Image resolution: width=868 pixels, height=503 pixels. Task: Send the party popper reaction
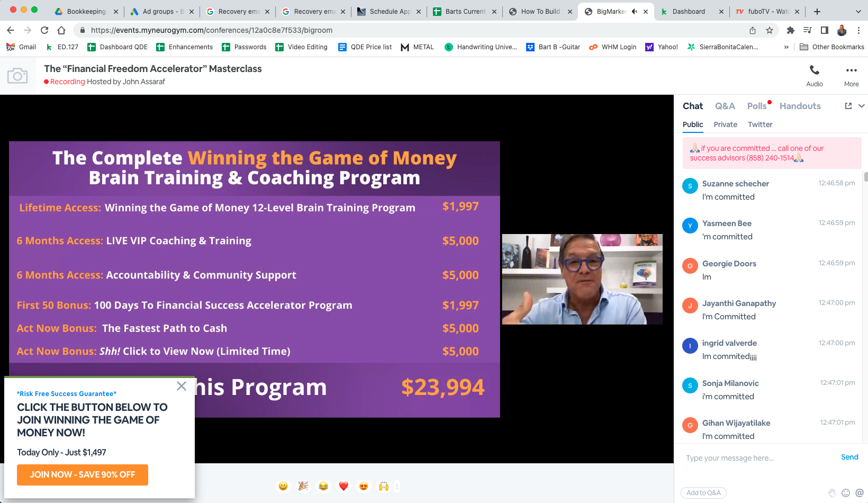pyautogui.click(x=303, y=486)
